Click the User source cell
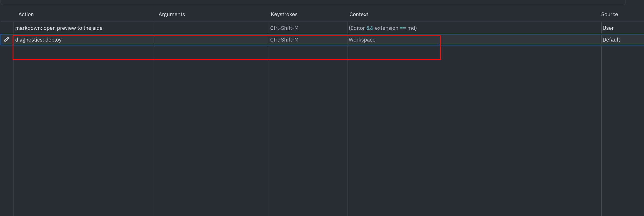The image size is (644, 216). [x=608, y=28]
